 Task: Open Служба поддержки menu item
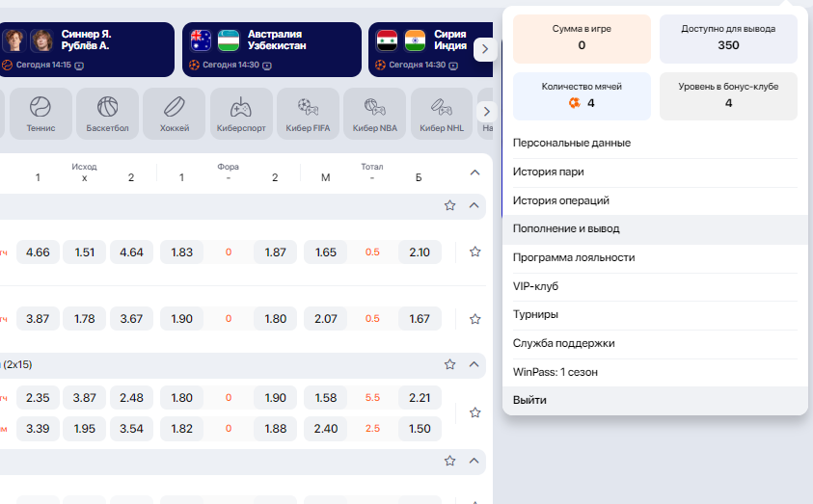pyautogui.click(x=655, y=344)
